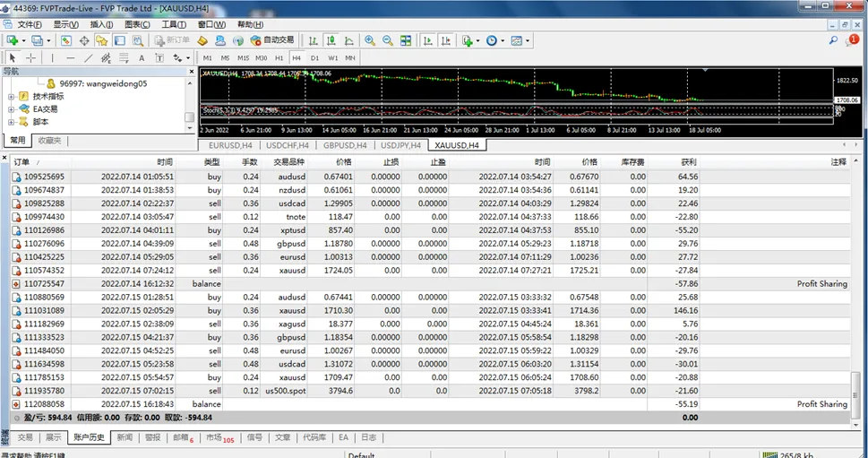This screenshot has width=868, height=458.
Task: Set timeframe to D1
Action: (314, 57)
